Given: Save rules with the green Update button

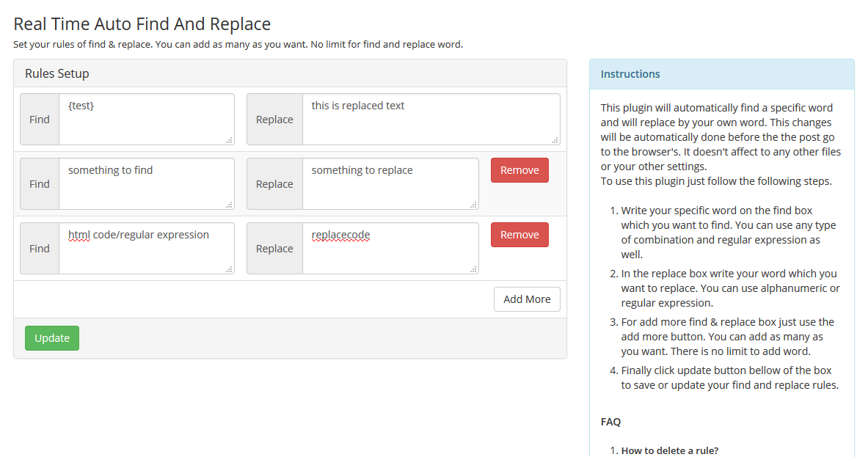Looking at the screenshot, I should coord(52,338).
